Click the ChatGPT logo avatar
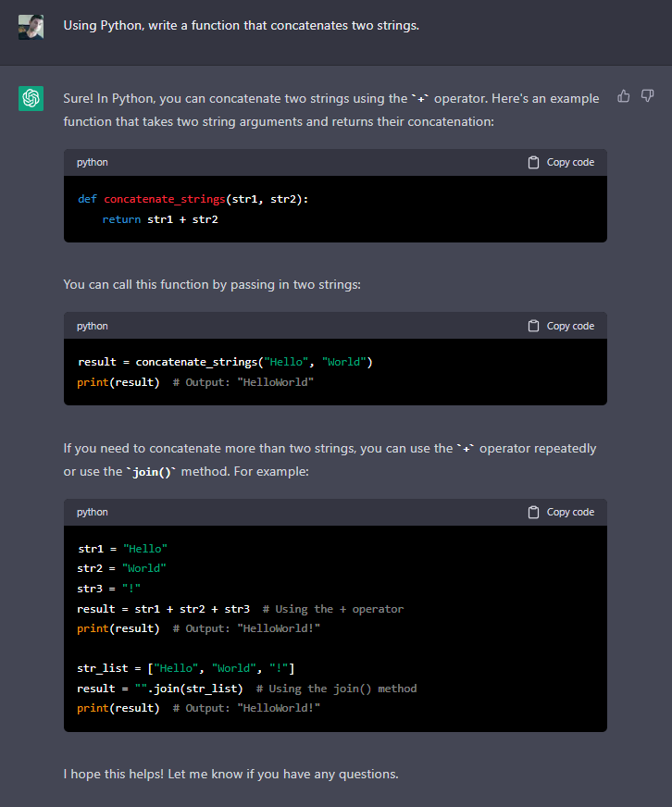The width and height of the screenshot is (672, 807). pyautogui.click(x=31, y=98)
